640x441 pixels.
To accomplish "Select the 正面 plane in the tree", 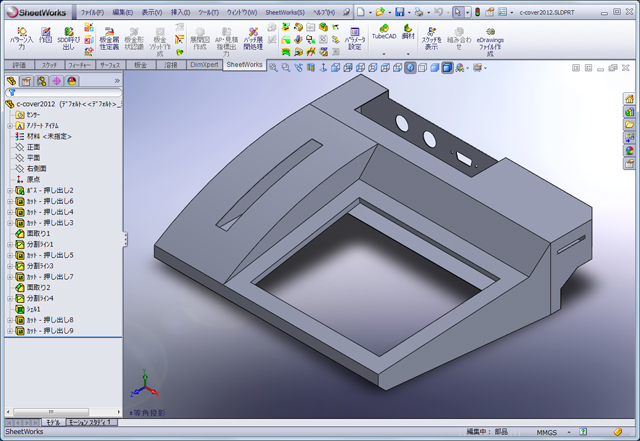I will click(33, 147).
